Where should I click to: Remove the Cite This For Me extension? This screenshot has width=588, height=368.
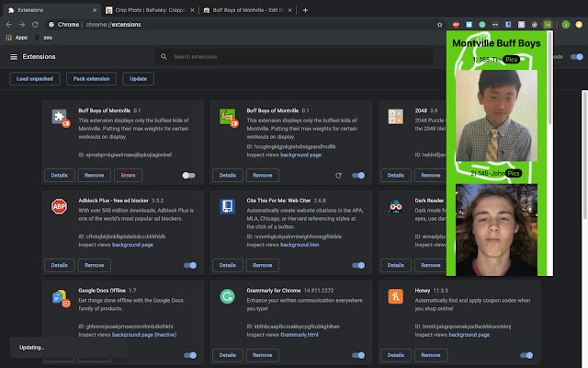coord(263,265)
